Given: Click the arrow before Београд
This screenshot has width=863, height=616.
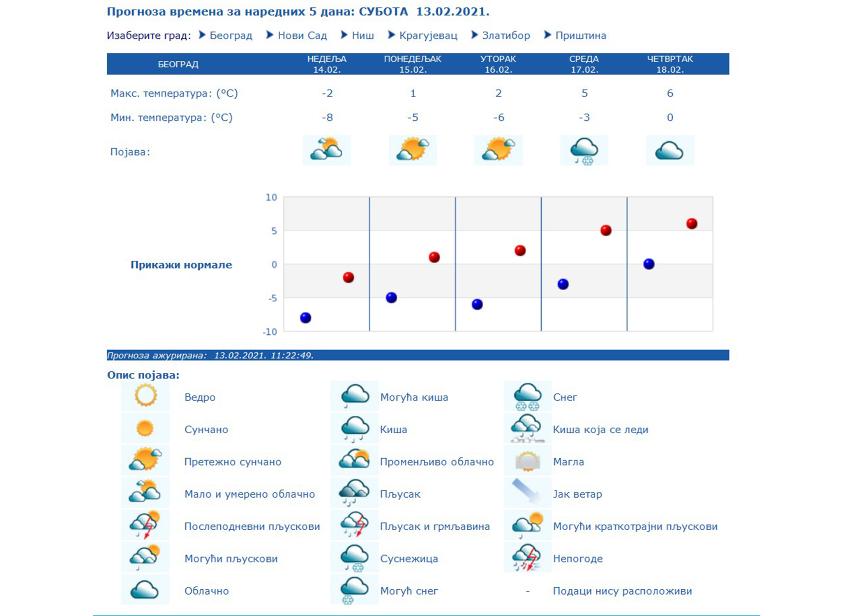Looking at the screenshot, I should (x=202, y=35).
